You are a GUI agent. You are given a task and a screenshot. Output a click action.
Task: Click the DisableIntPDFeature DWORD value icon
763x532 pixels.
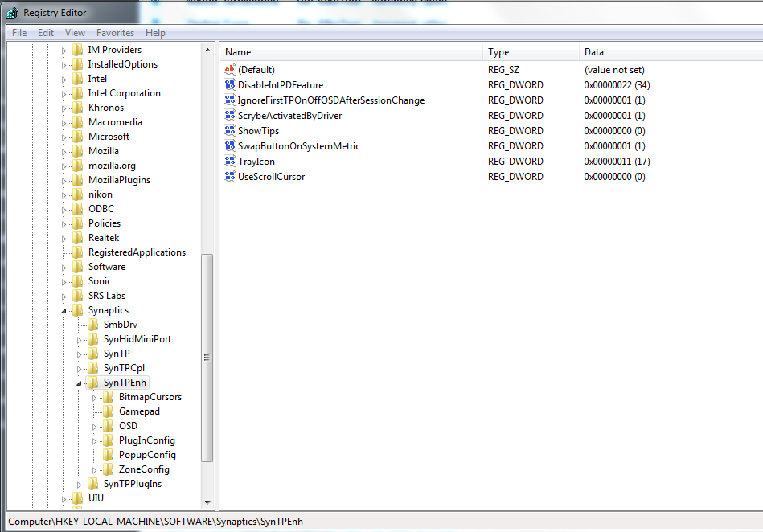pos(230,84)
